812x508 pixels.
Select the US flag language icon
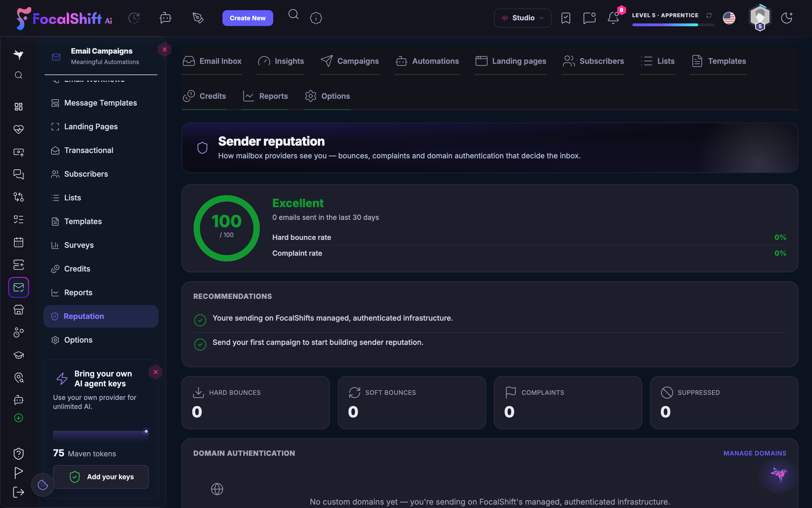point(729,18)
